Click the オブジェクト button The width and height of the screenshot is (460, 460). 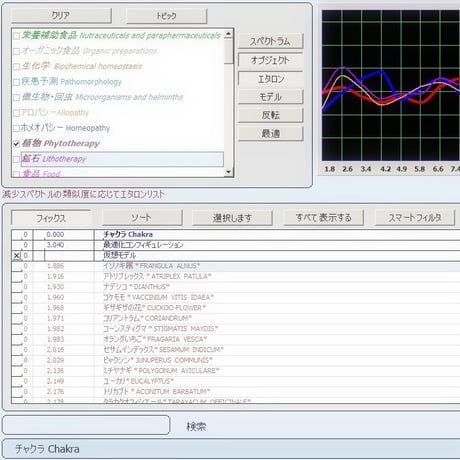(270, 60)
